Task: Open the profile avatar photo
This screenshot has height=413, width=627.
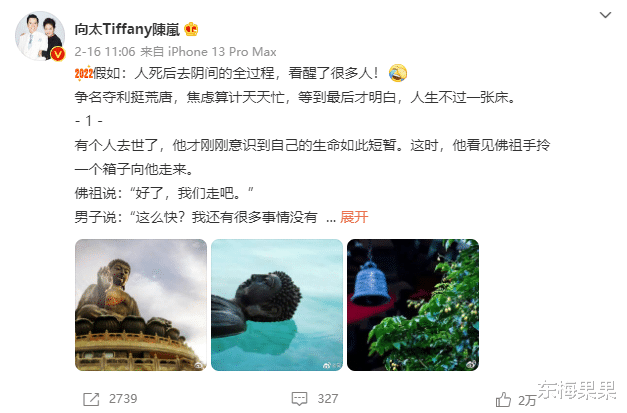Action: pos(40,36)
